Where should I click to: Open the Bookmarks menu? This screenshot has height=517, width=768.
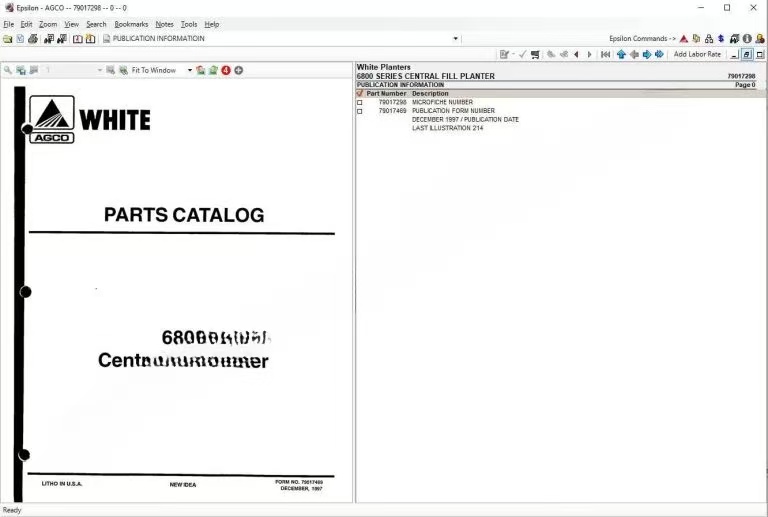(131, 24)
